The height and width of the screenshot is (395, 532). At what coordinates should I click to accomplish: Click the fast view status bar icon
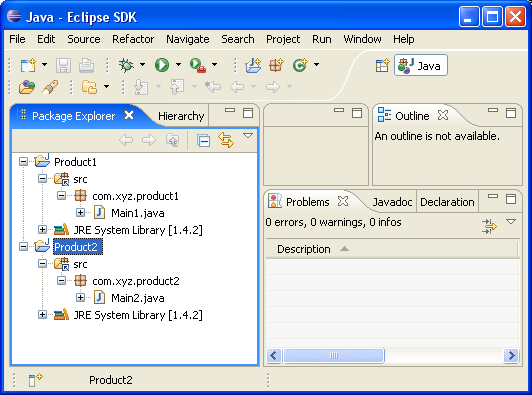35,380
